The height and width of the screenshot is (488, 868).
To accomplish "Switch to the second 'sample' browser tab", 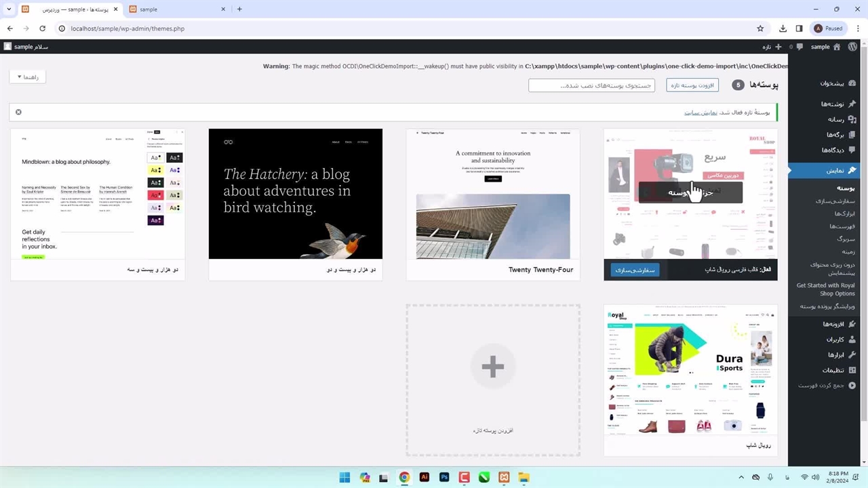I will coord(176,9).
